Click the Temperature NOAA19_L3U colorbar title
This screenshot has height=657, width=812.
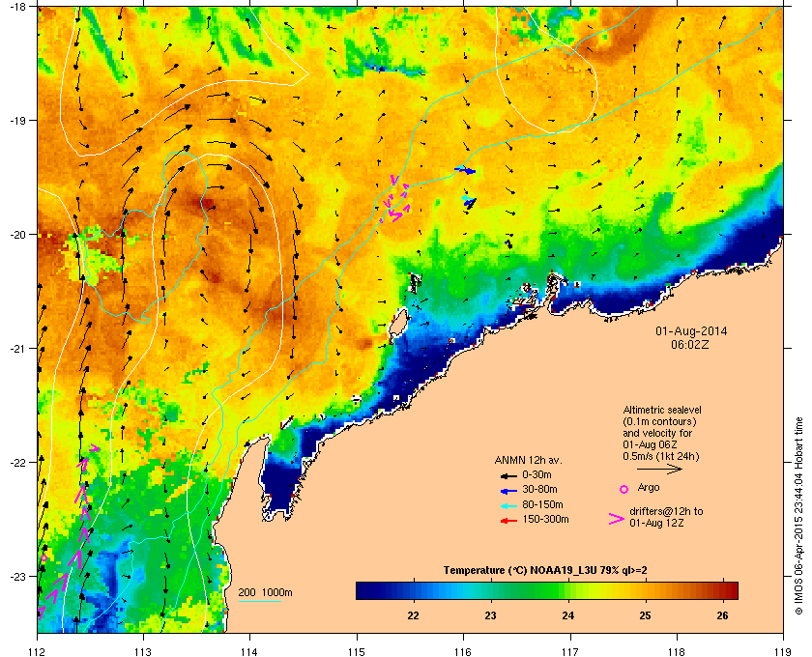(x=545, y=571)
